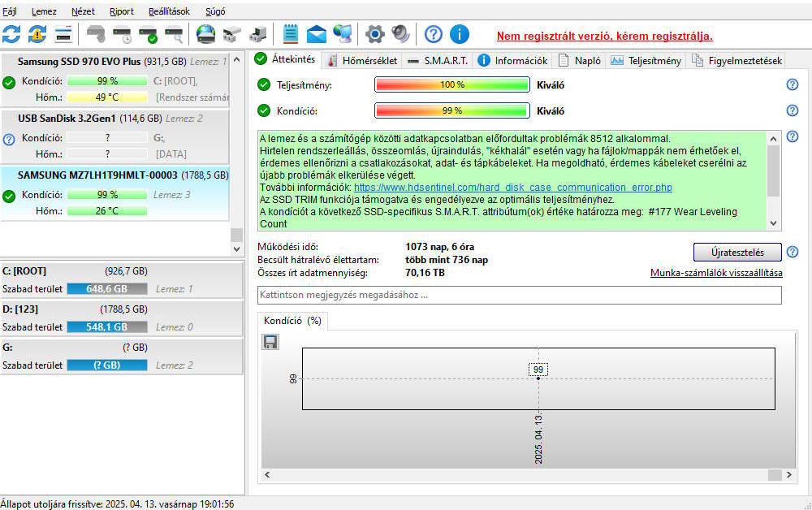Click up arrow of disk list scrollbar
The image size is (812, 510).
[236, 59]
